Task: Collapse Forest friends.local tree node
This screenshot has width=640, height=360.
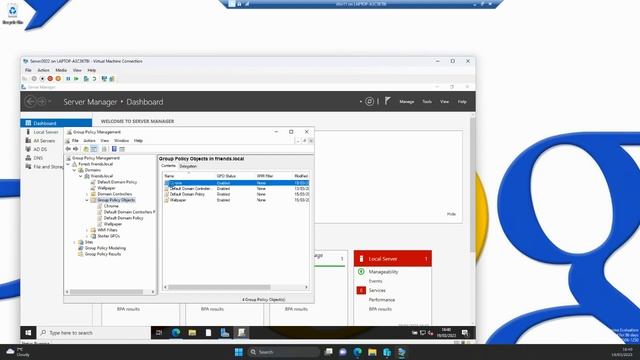Action: point(68,164)
